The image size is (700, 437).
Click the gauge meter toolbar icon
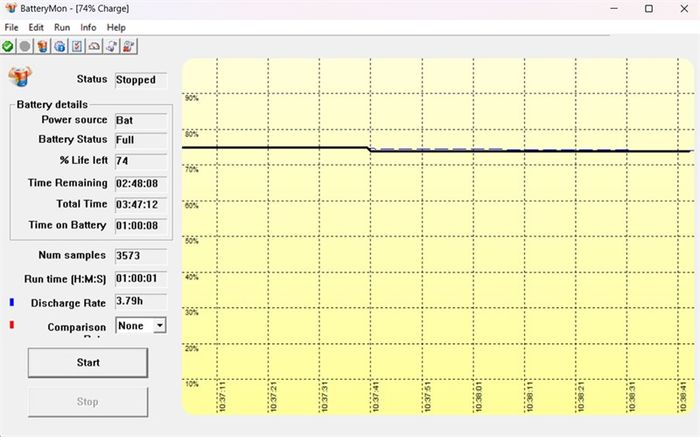click(95, 46)
